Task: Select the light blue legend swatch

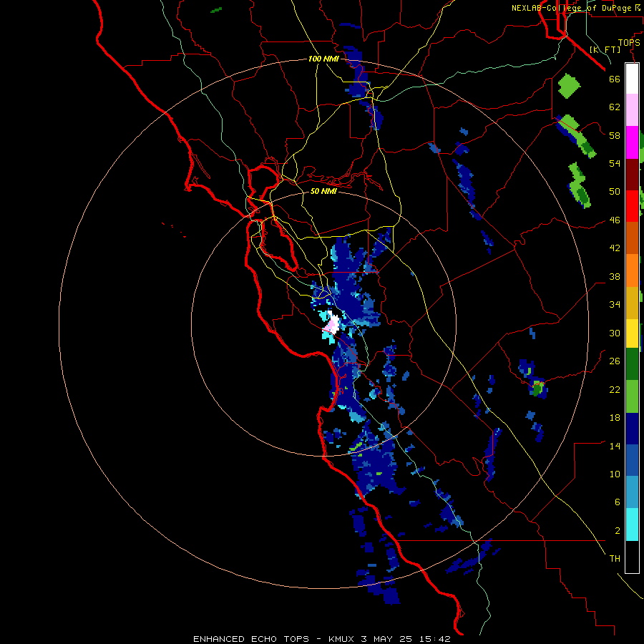Action: tap(632, 492)
